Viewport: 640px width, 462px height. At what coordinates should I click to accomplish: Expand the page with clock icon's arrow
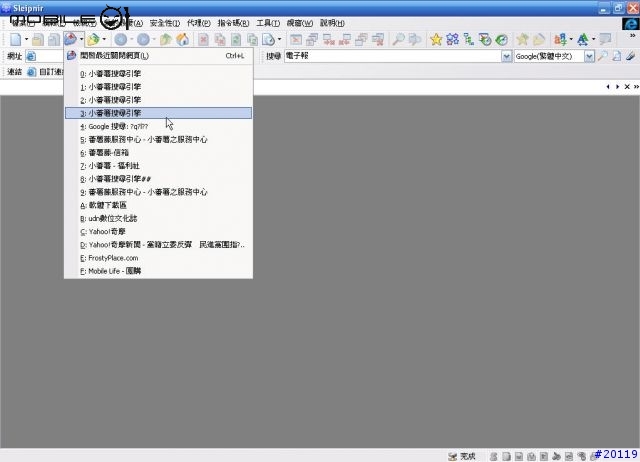click(x=279, y=40)
